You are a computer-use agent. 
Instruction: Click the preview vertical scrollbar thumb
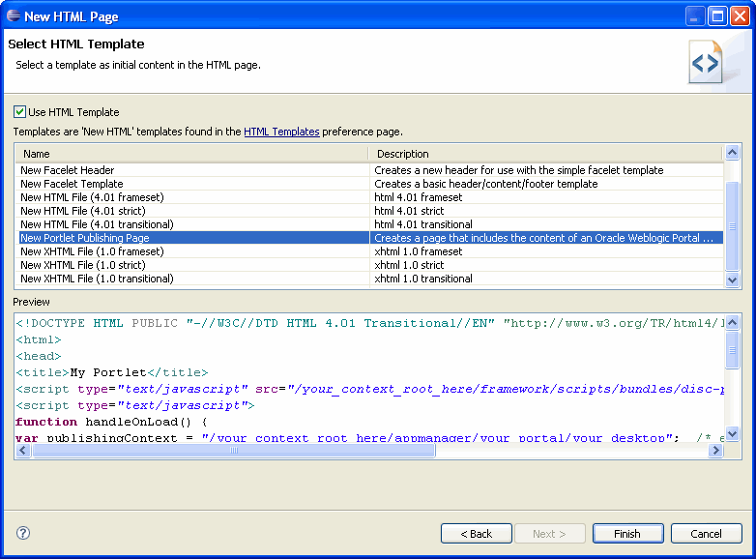coord(733,350)
